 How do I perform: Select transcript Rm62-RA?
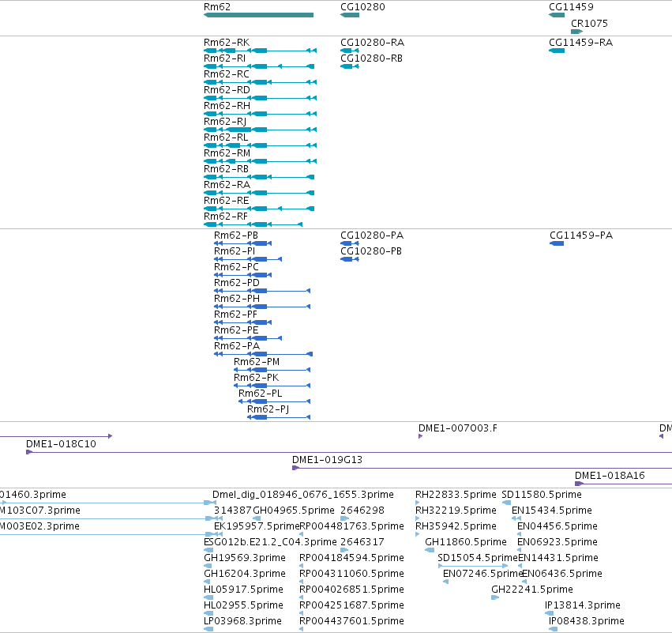(x=259, y=193)
